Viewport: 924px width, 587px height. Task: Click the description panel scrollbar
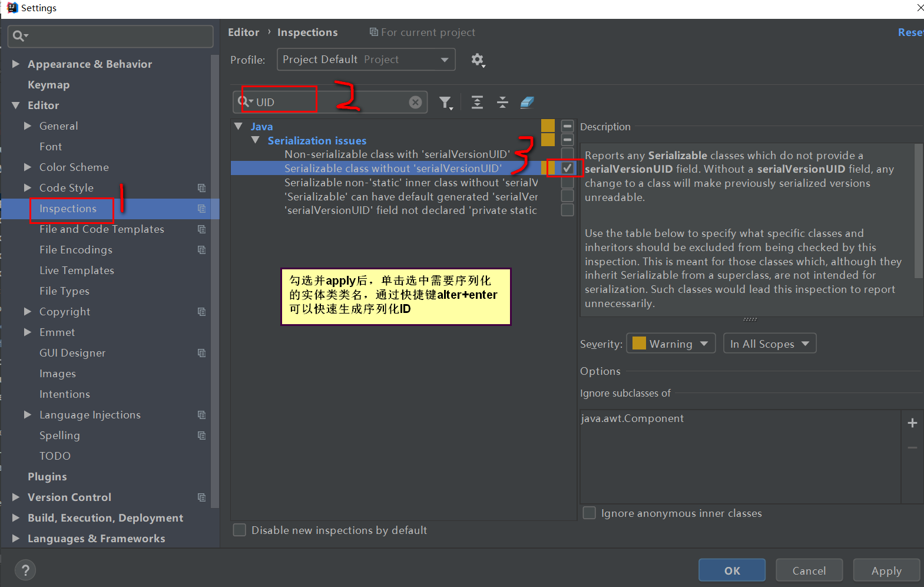(918, 211)
